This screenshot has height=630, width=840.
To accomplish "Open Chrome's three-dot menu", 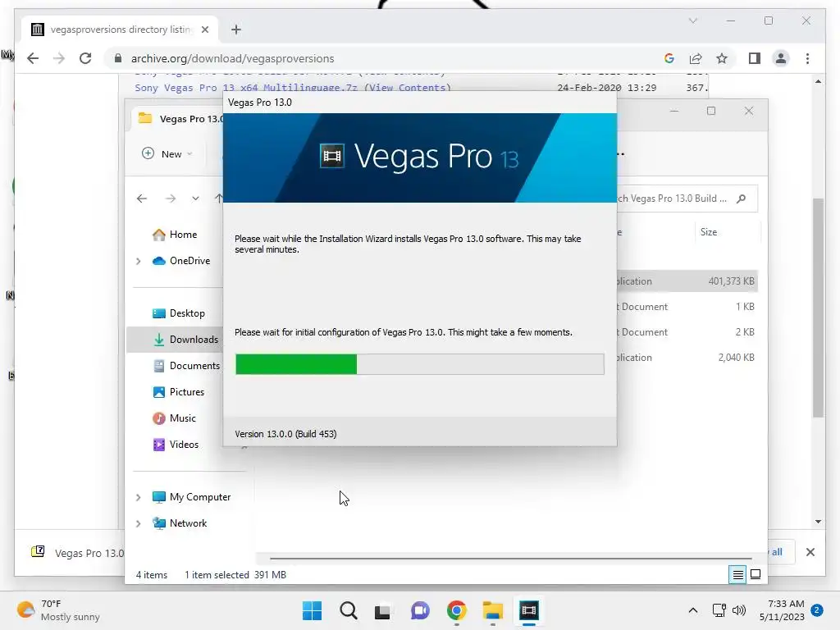I will (x=807, y=58).
